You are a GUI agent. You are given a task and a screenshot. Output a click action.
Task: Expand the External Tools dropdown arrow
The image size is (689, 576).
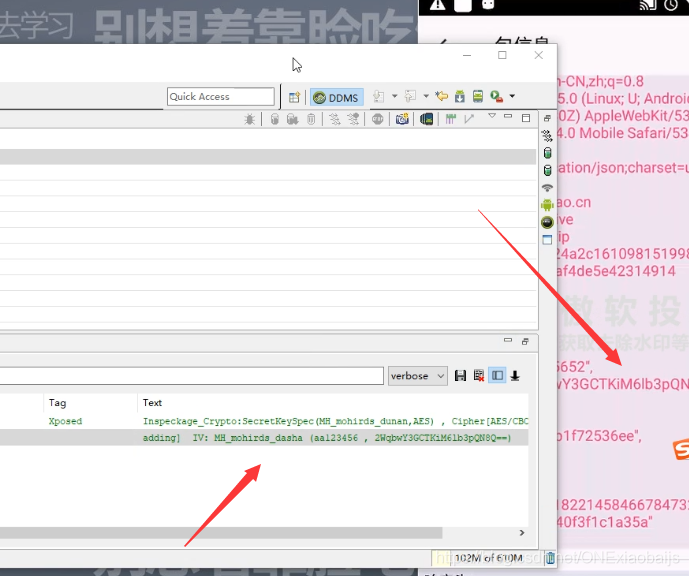point(512,96)
